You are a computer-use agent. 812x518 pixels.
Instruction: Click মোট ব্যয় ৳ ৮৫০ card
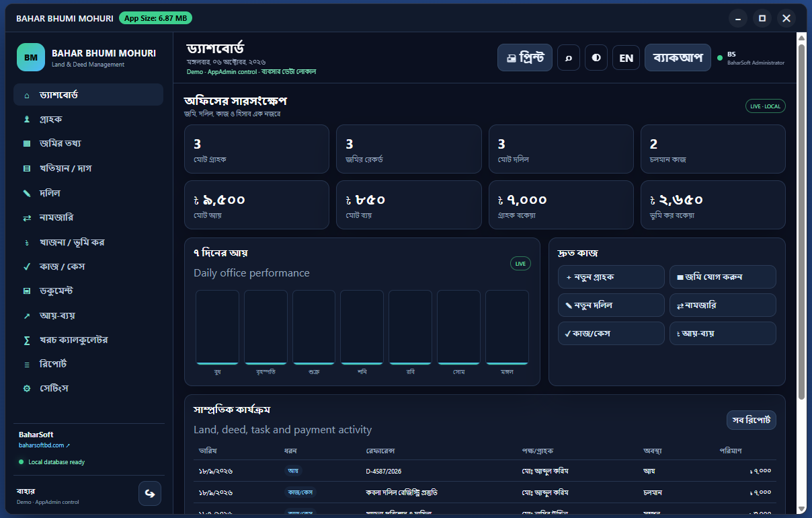coord(409,205)
